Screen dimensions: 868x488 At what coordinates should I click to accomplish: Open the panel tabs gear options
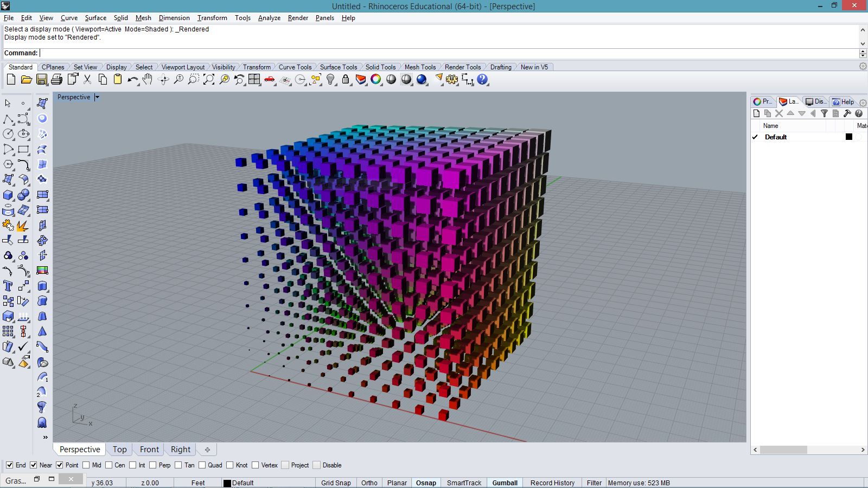point(863,102)
